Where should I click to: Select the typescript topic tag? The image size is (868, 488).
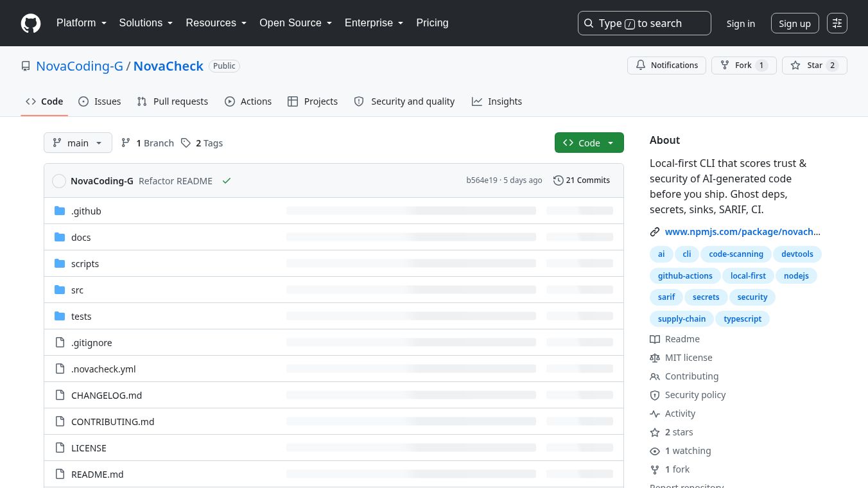(x=743, y=319)
